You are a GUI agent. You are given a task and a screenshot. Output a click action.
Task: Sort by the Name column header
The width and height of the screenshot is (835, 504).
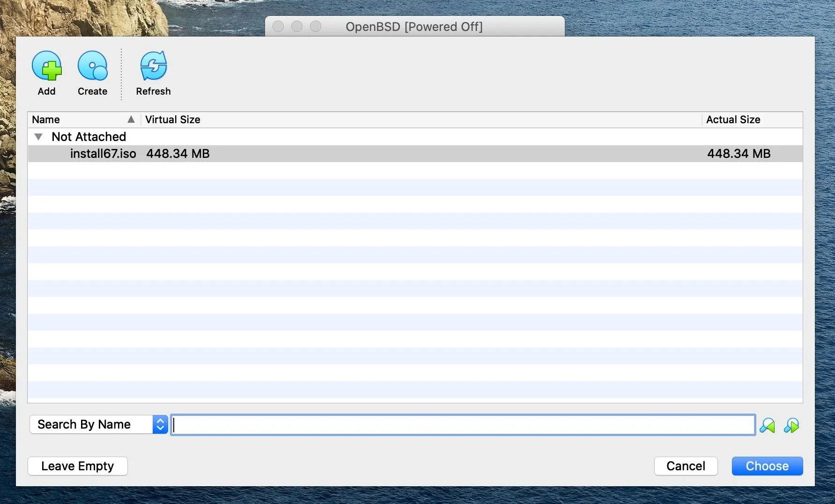[x=84, y=119]
